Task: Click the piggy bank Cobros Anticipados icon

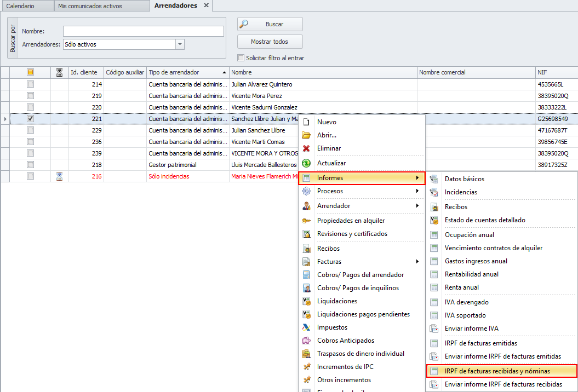Action: click(306, 341)
